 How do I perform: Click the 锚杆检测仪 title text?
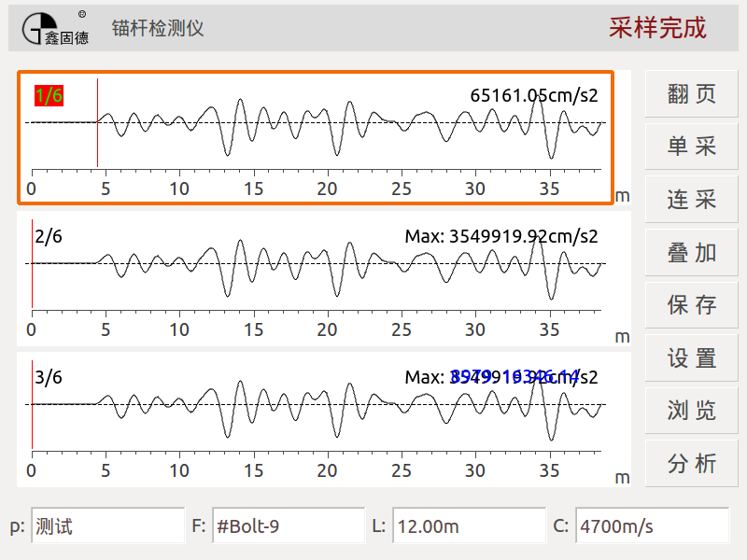[x=158, y=29]
